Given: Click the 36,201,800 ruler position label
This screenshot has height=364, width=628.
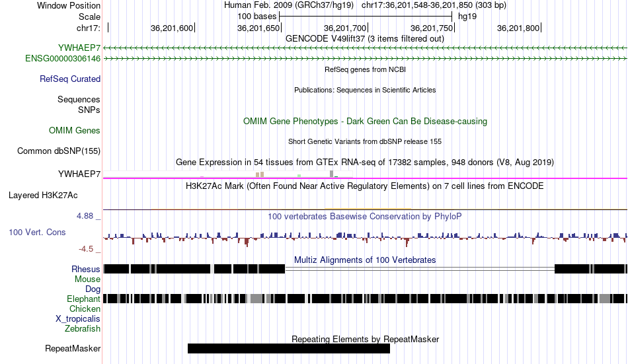Looking at the screenshot, I should pyautogui.click(x=518, y=28).
